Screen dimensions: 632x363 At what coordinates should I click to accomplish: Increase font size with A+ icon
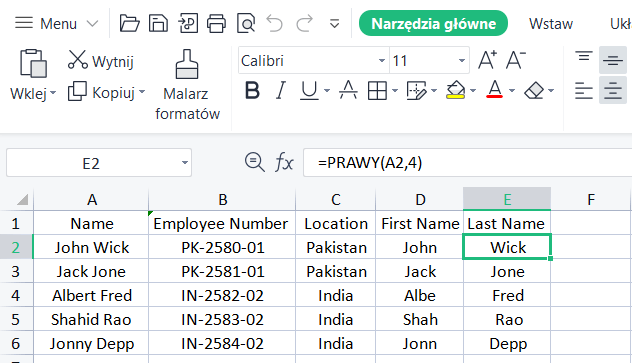[x=487, y=60]
